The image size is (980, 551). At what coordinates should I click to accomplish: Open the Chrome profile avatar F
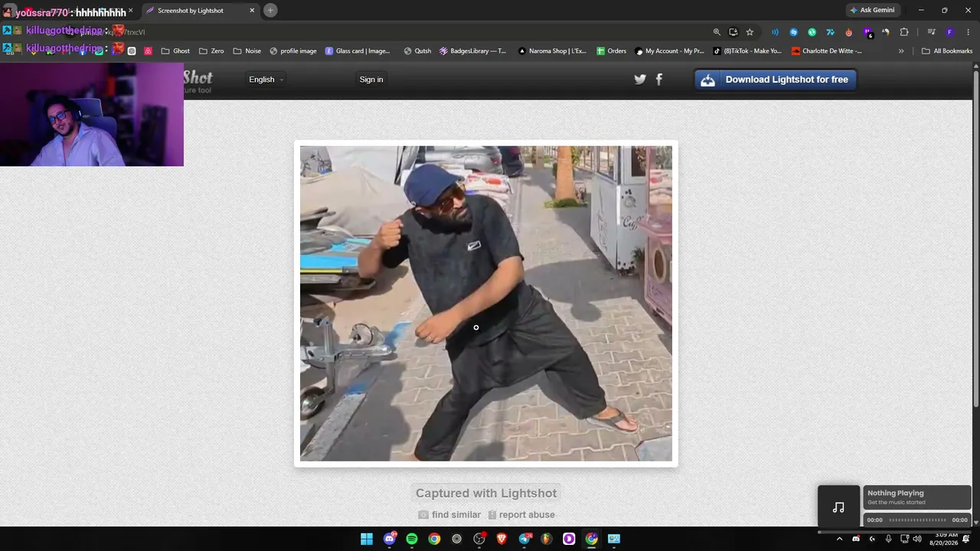tap(949, 32)
